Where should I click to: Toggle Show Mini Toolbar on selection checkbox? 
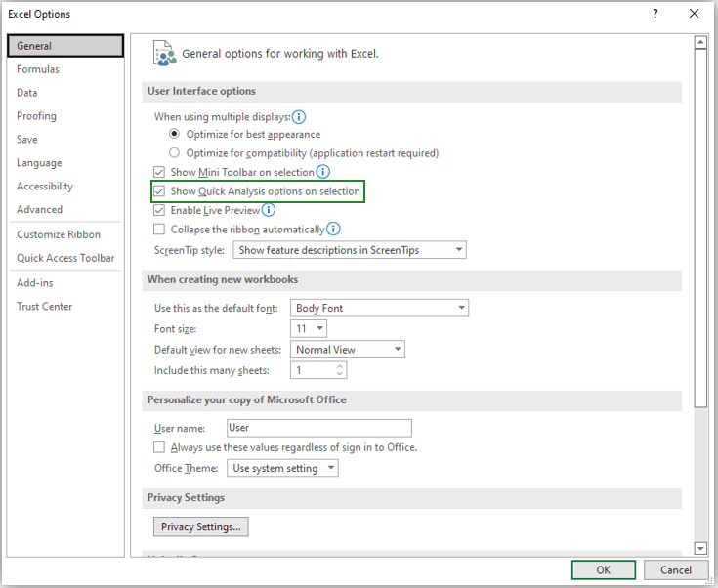pos(159,172)
